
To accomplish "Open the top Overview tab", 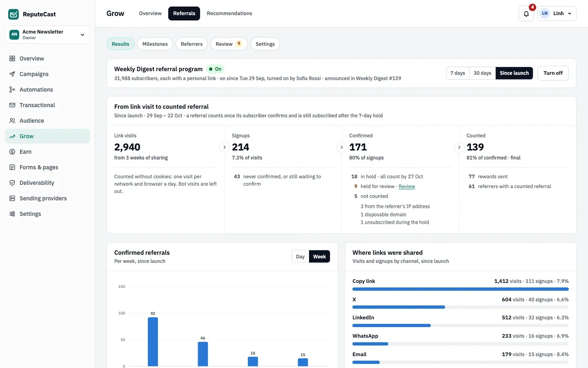I will click(150, 13).
